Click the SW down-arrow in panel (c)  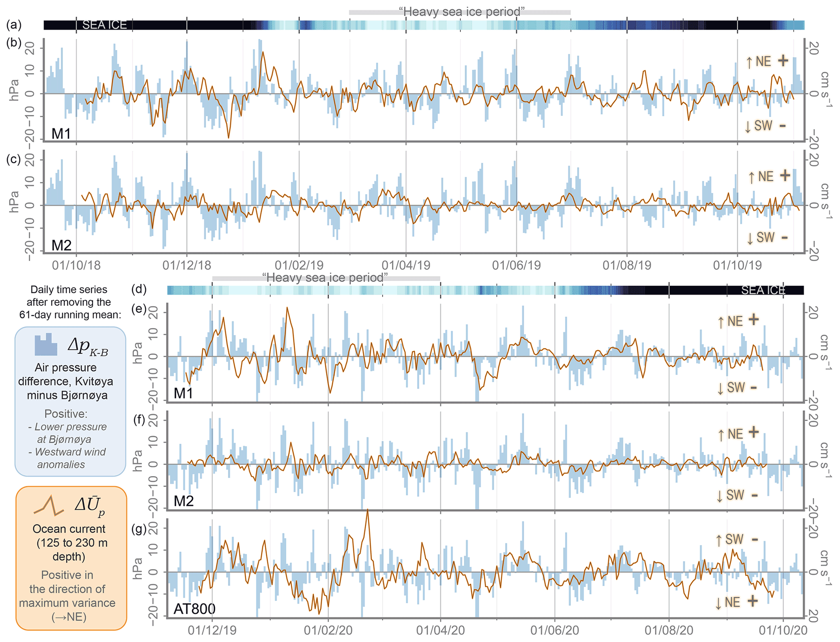[750, 238]
